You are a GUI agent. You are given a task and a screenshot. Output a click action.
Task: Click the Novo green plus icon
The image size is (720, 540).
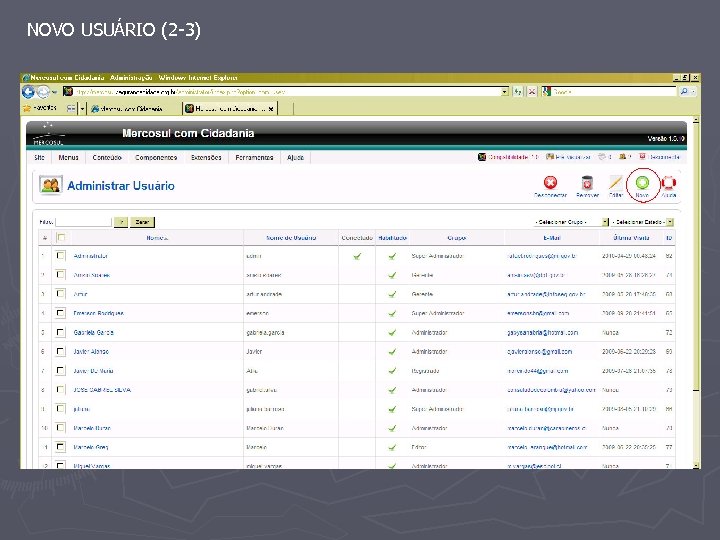click(x=642, y=183)
